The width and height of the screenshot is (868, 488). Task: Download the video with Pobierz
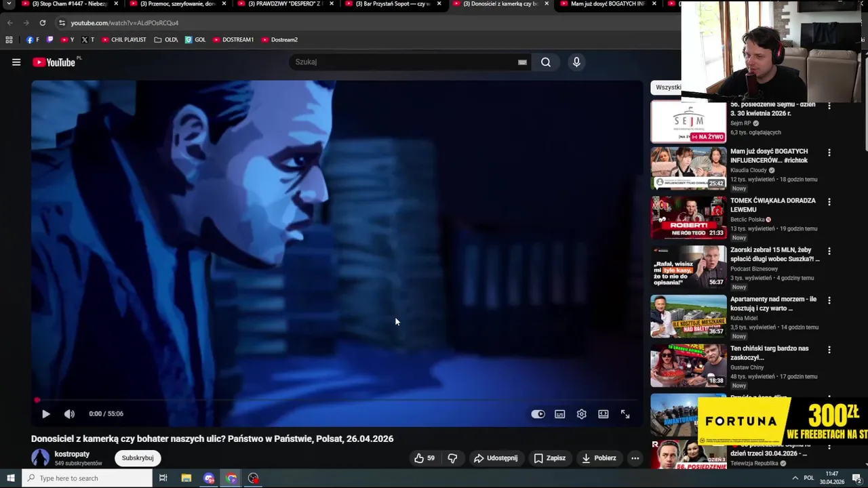[599, 458]
